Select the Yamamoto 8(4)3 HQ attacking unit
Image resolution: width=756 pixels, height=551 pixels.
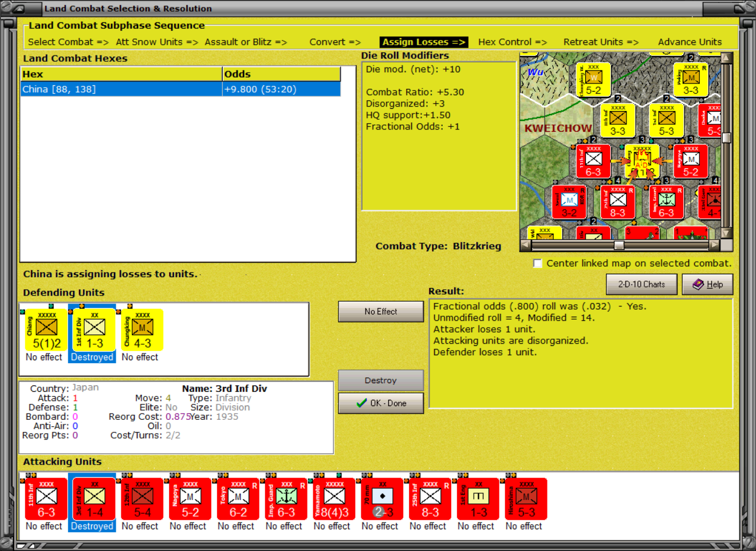334,499
